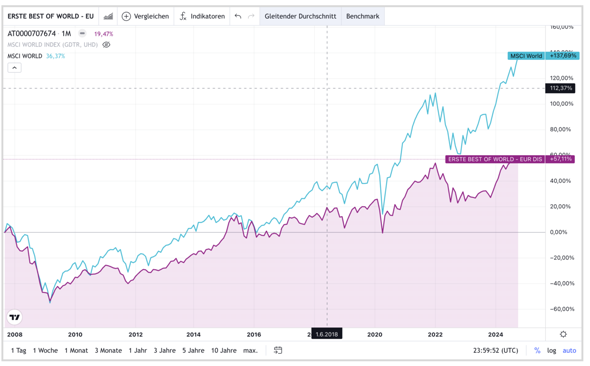Set range to max.

(x=250, y=350)
